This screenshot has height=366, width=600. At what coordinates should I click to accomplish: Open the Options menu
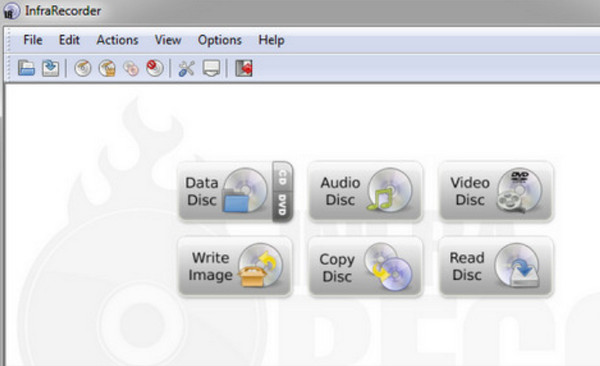click(220, 40)
